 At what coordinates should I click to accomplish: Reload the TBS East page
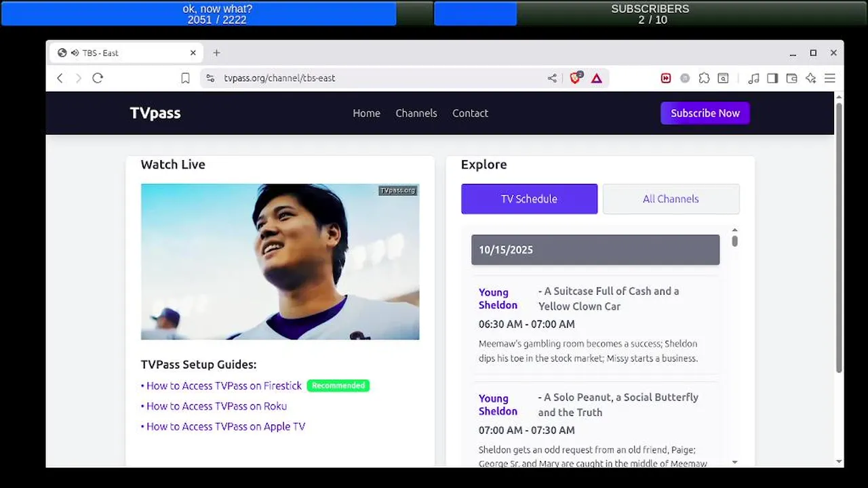98,78
